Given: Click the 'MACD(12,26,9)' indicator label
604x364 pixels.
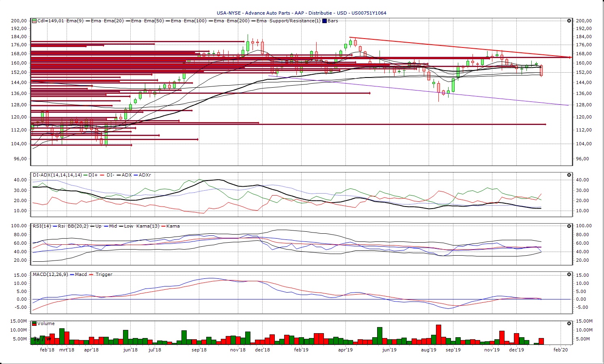Looking at the screenshot, I should 51,274.
